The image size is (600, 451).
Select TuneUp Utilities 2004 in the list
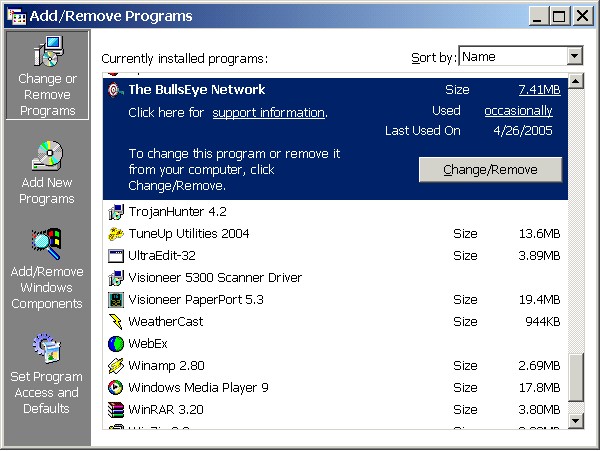pyautogui.click(x=335, y=234)
